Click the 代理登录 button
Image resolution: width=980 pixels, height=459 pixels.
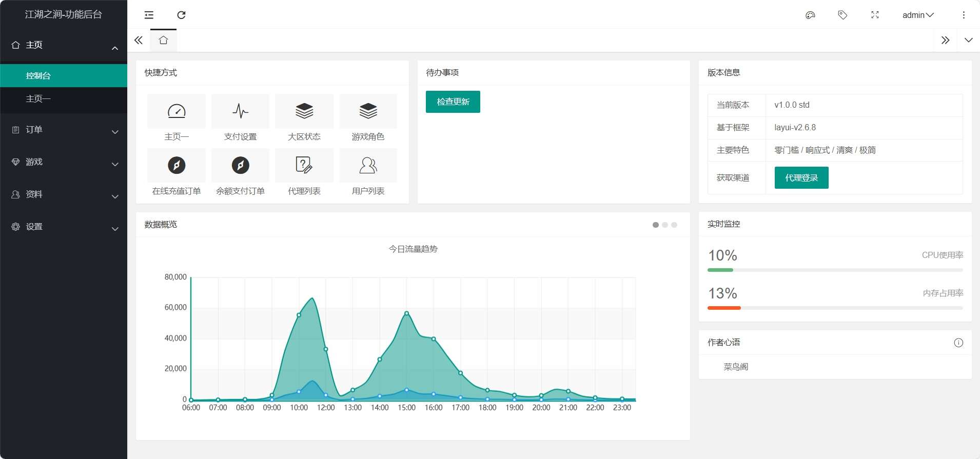[801, 177]
